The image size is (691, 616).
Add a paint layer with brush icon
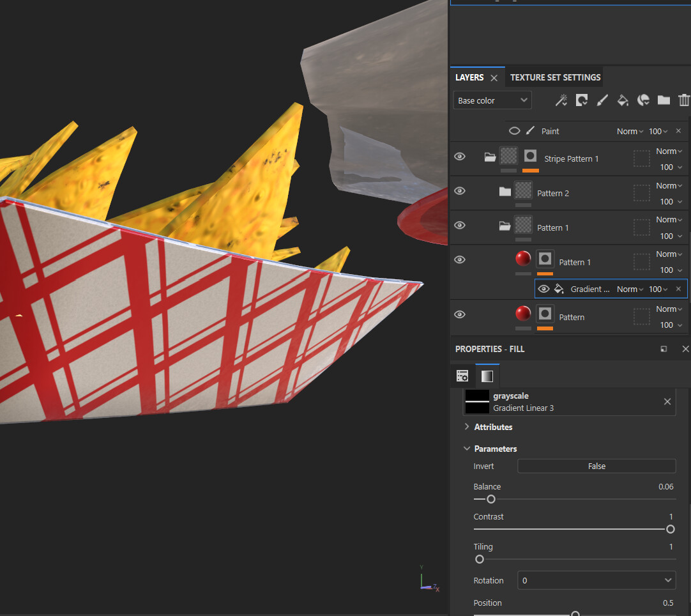602,100
